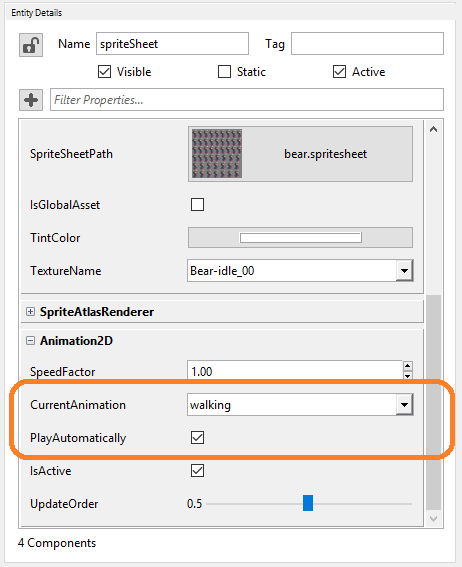
Task: Click the scrollbar down arrow
Action: pyautogui.click(x=433, y=519)
